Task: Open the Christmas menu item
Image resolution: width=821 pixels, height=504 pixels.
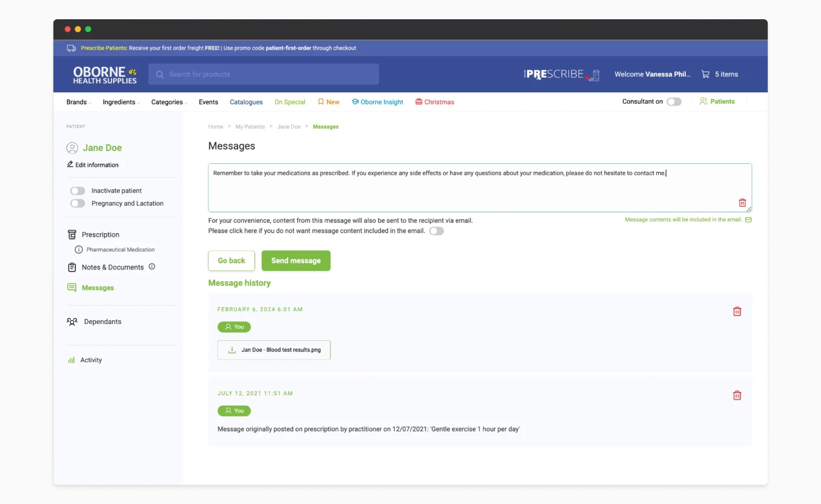Action: pyautogui.click(x=439, y=102)
